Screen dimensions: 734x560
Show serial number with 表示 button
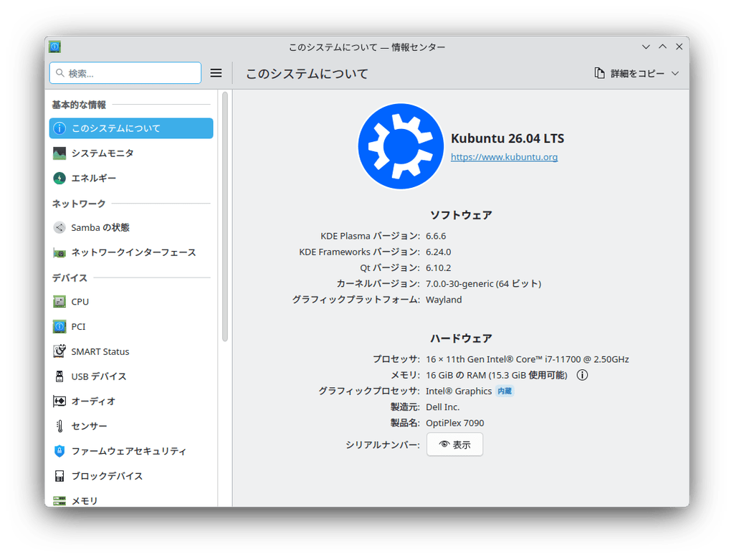[x=454, y=445]
